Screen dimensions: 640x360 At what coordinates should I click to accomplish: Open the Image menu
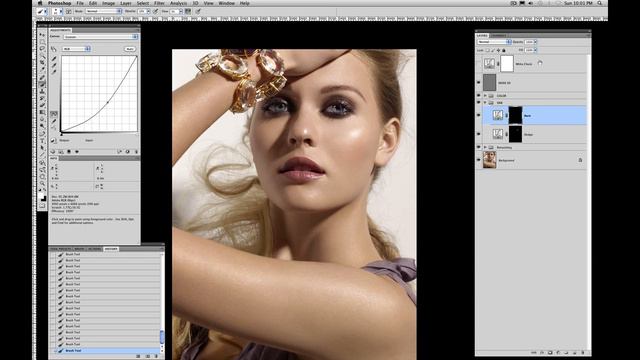[108, 3]
